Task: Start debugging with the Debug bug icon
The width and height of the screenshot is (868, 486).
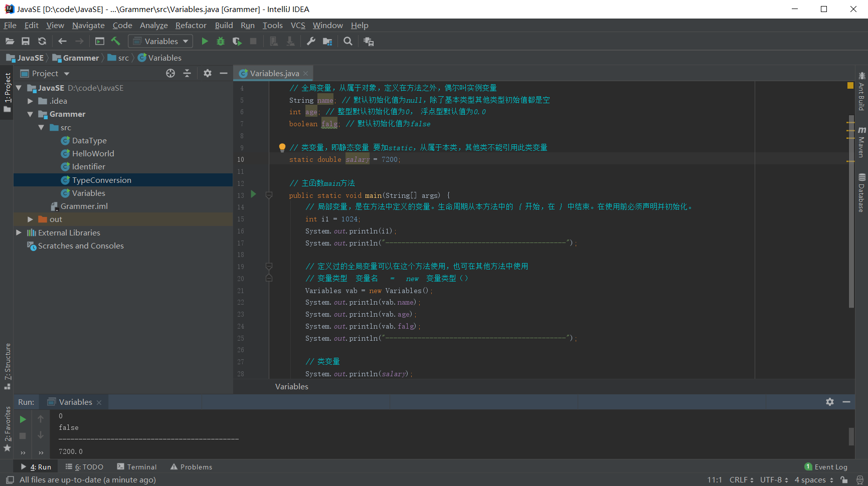Action: pos(221,42)
